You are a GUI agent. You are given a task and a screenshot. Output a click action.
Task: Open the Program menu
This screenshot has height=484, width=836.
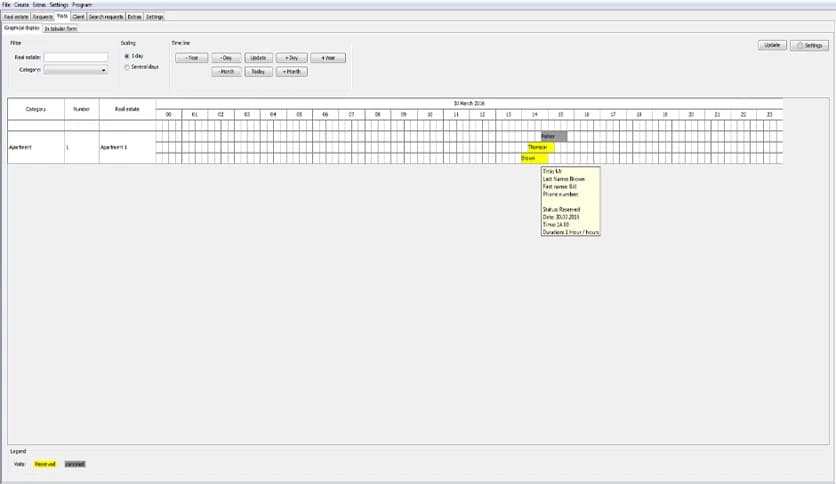coord(82,5)
